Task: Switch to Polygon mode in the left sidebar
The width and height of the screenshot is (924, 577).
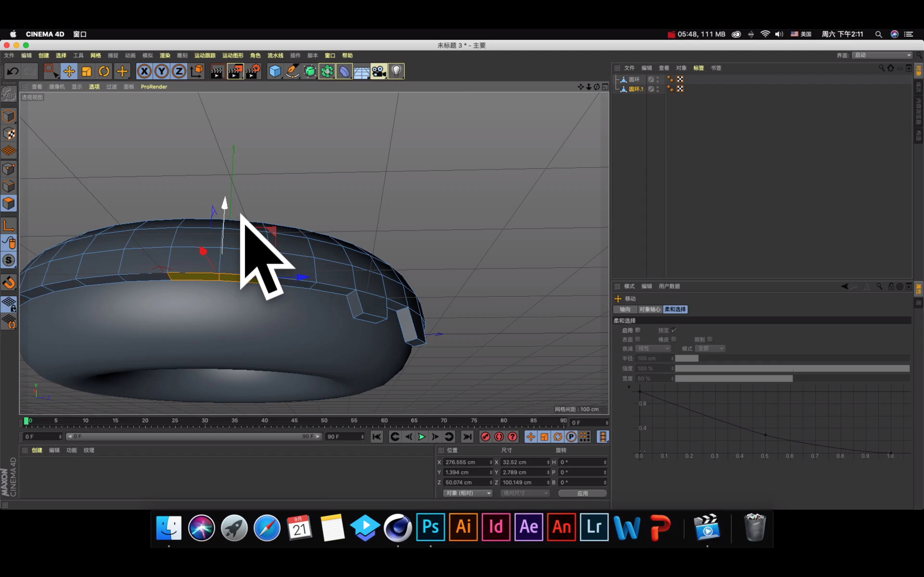Action: [9, 204]
